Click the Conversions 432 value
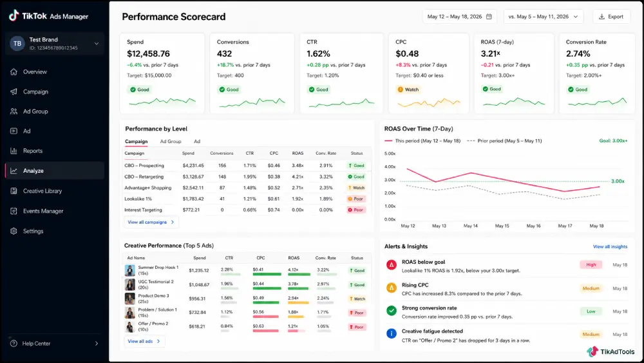644x363 pixels. pos(224,54)
